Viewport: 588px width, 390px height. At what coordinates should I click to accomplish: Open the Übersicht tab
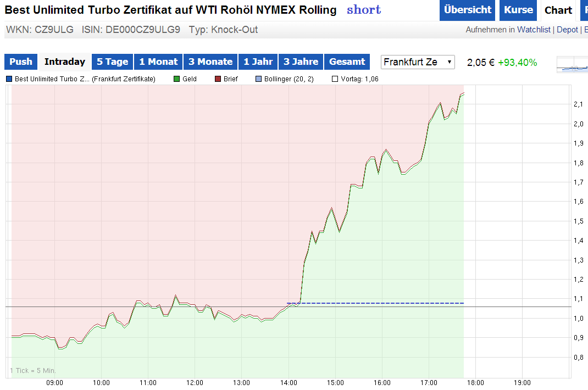tap(467, 10)
